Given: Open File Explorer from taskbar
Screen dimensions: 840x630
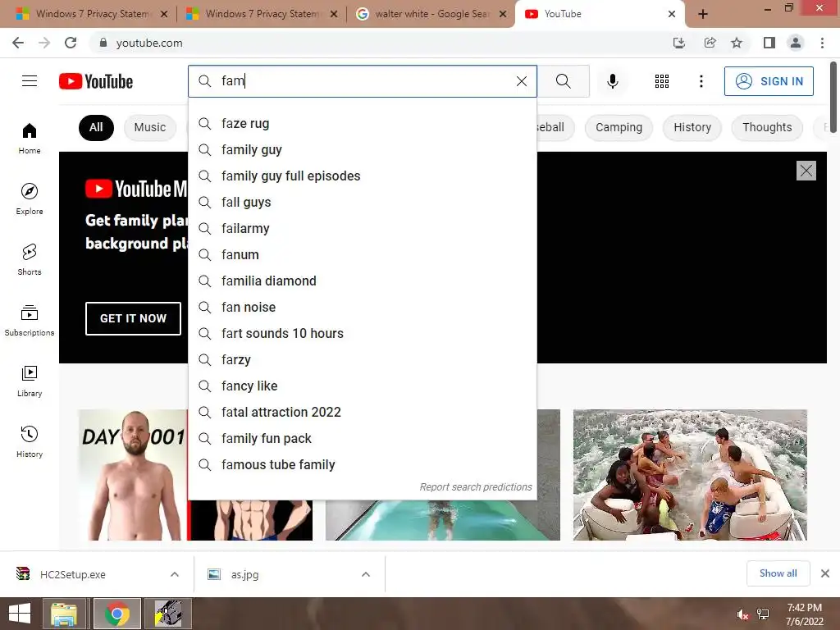Looking at the screenshot, I should coord(64,614).
